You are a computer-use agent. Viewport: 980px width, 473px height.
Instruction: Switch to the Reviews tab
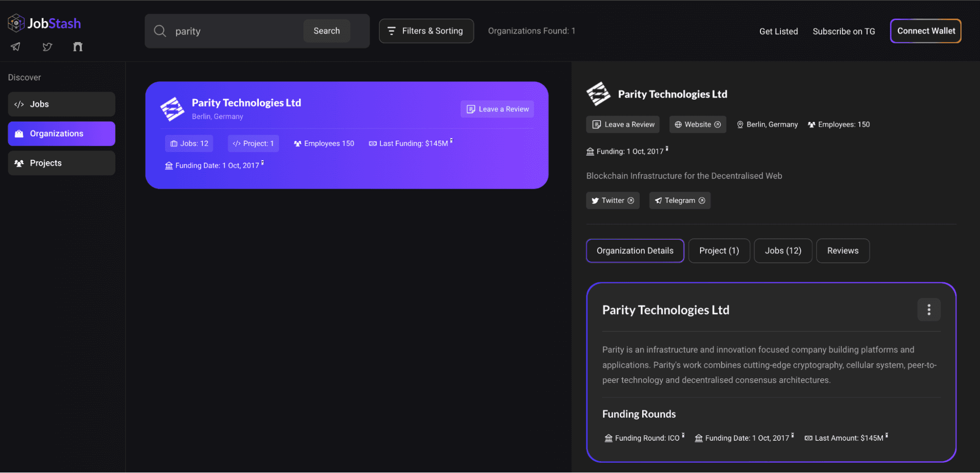pyautogui.click(x=843, y=250)
